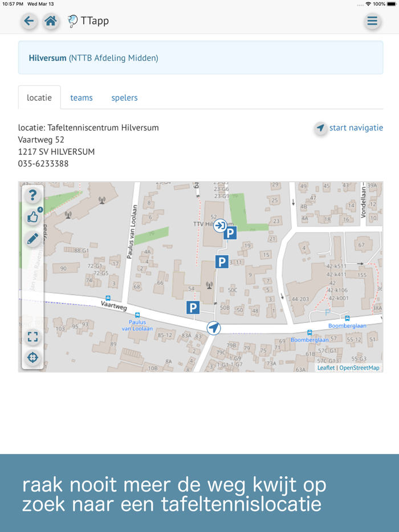Click the start navigatie arrow icon
Image resolution: width=399 pixels, height=532 pixels.
point(320,128)
